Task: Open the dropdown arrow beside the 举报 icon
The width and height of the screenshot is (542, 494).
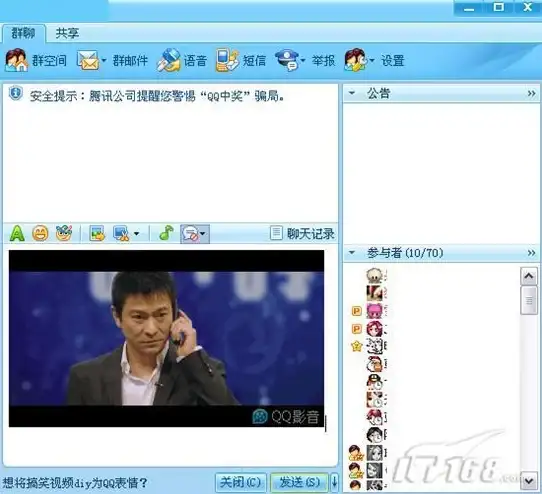Action: 303,60
